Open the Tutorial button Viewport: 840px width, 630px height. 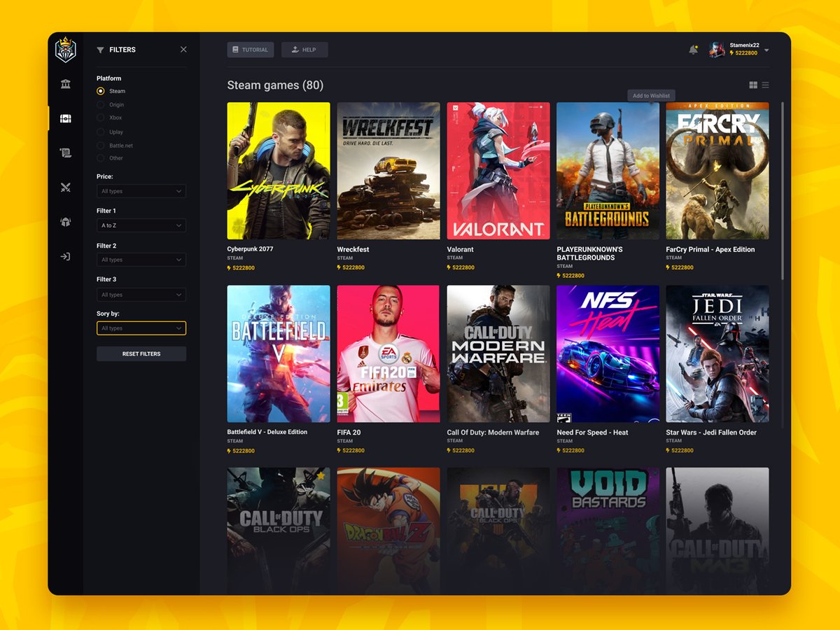coord(250,50)
